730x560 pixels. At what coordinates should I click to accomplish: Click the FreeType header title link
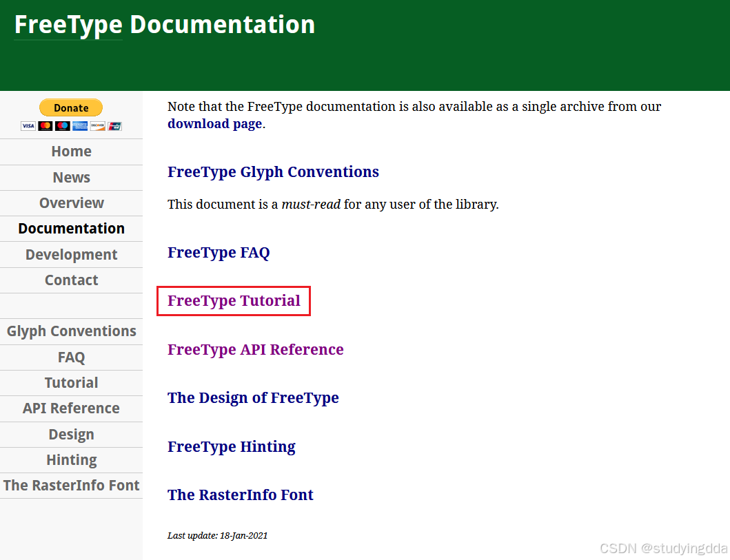[68, 25]
